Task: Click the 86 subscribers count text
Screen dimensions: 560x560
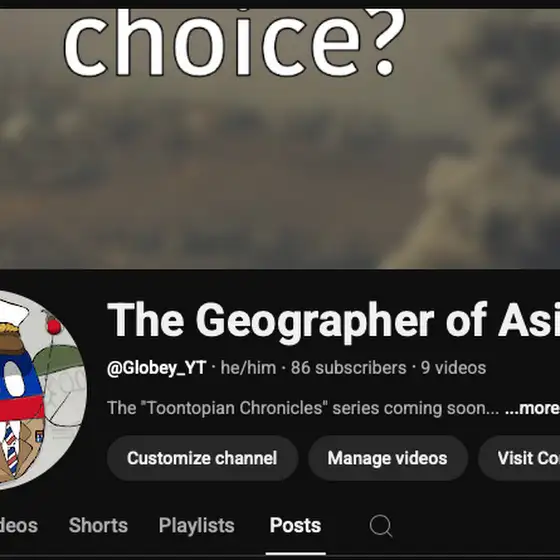Action: tap(348, 368)
